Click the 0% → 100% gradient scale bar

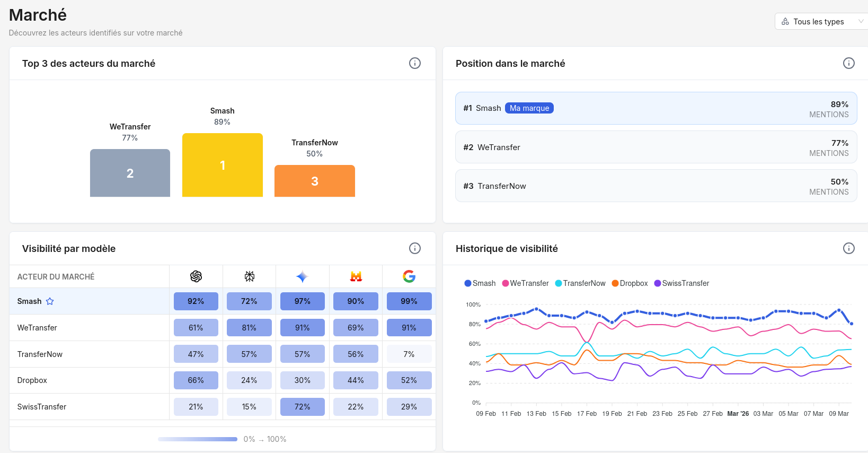198,439
